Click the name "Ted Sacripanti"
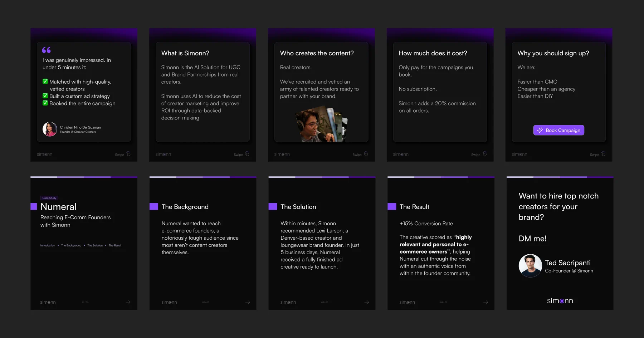The width and height of the screenshot is (644, 338). 568,263
